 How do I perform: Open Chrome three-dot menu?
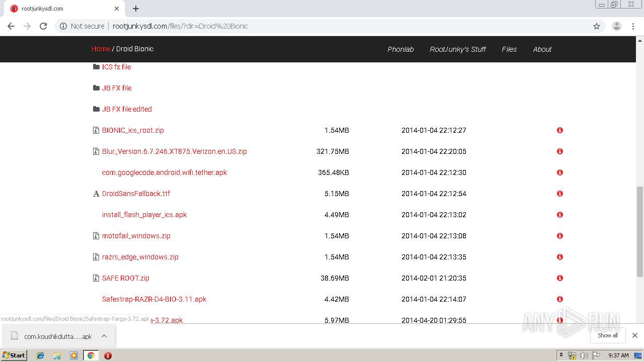click(x=633, y=26)
